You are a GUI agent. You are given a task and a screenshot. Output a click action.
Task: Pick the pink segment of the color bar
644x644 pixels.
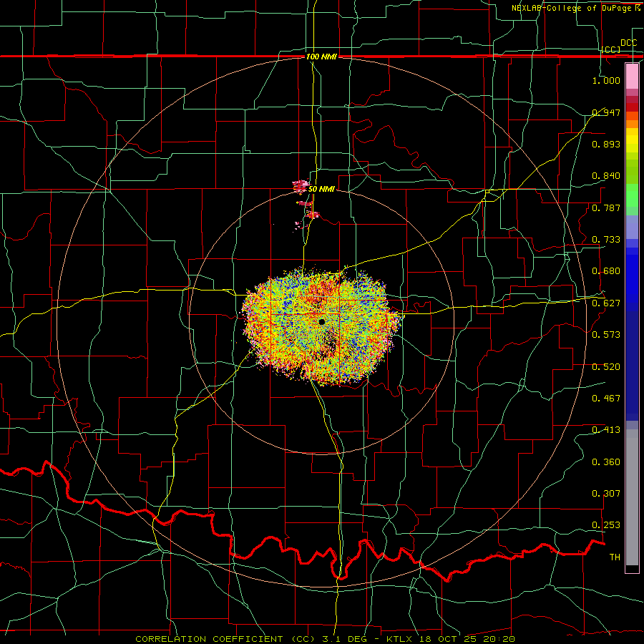tap(632, 76)
